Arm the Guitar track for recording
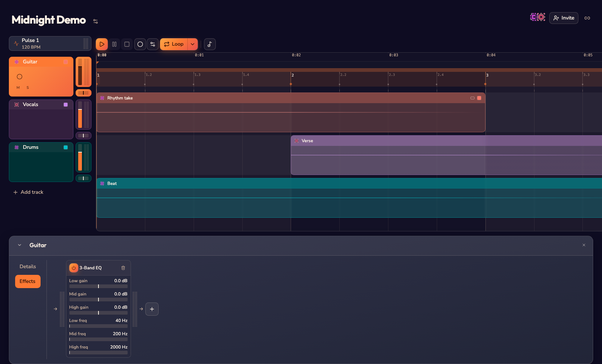 click(20, 77)
